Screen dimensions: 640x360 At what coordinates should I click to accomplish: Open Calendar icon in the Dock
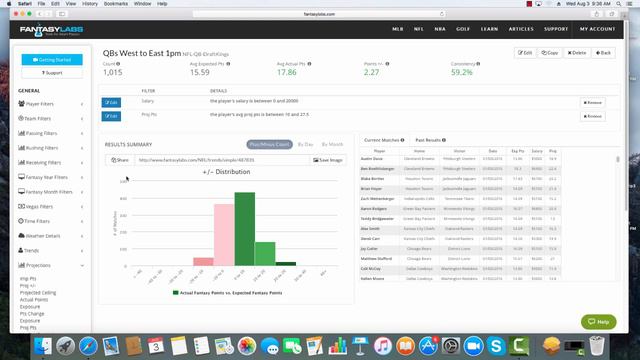[x=156, y=346]
